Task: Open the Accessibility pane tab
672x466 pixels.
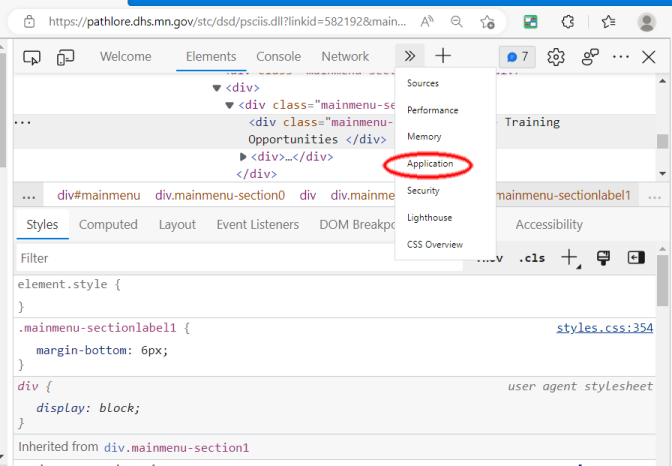Action: pyautogui.click(x=549, y=225)
